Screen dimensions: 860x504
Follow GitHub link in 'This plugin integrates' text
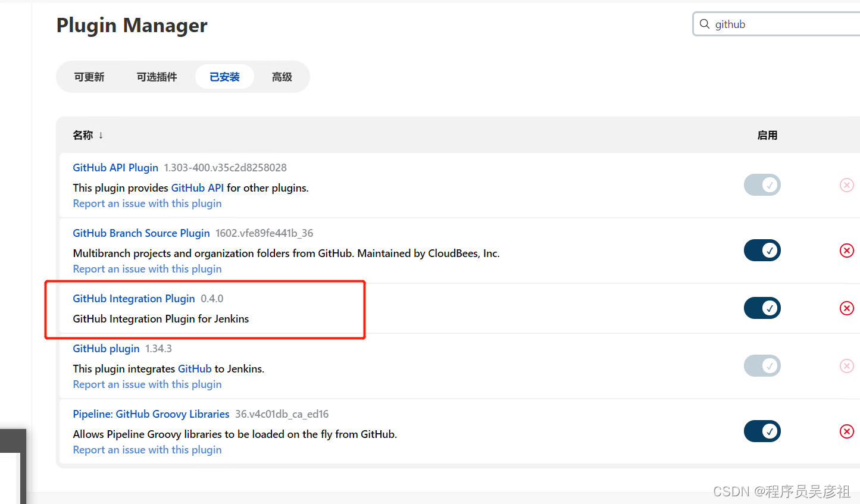click(195, 369)
